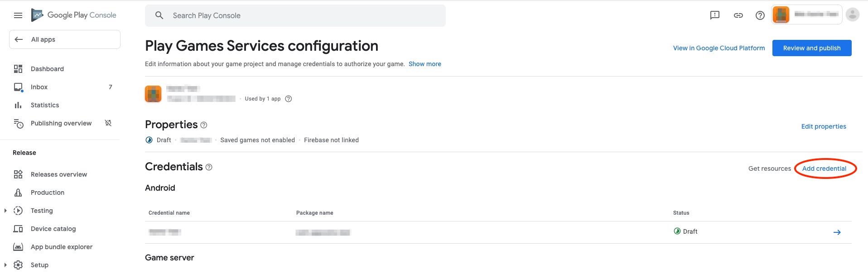Open View in Google Cloud Platform

pos(719,48)
